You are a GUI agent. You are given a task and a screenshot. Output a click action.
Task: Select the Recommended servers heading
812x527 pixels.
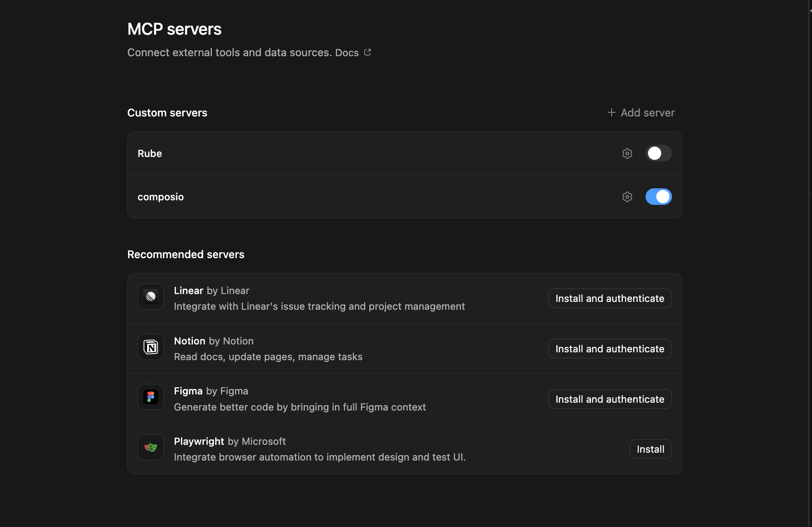click(x=186, y=254)
